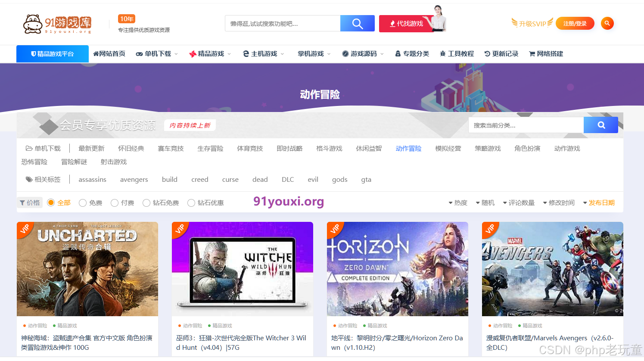This screenshot has width=644, height=361.
Task: Open the Horizon Zero Dawn thumbnail
Action: [398, 269]
